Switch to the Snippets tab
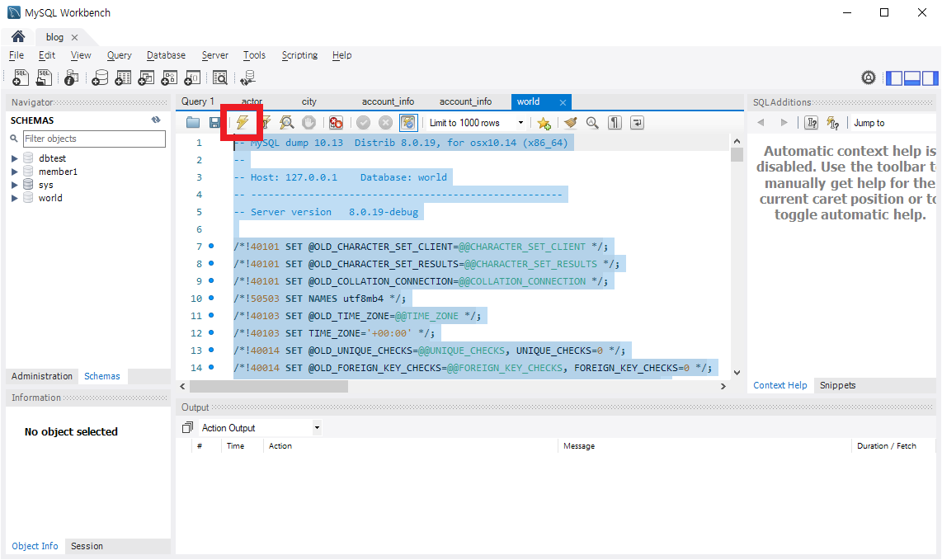 click(x=837, y=385)
